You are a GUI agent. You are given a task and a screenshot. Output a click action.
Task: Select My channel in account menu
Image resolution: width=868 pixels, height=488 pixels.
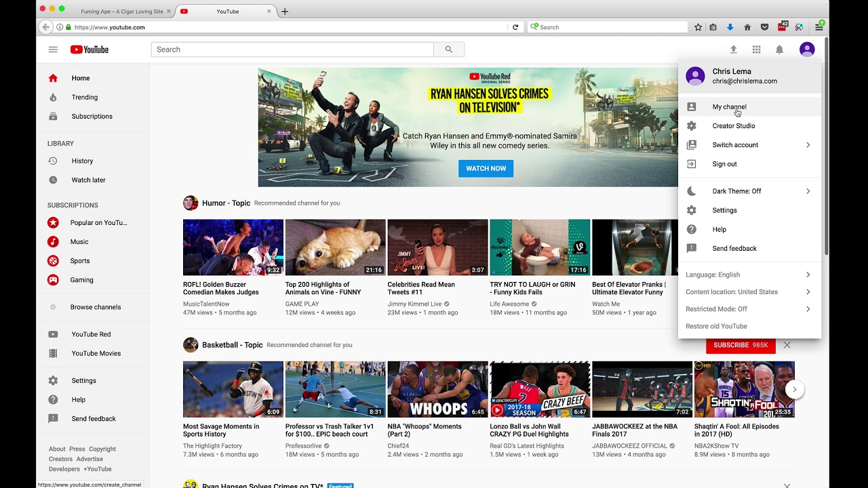(749, 106)
